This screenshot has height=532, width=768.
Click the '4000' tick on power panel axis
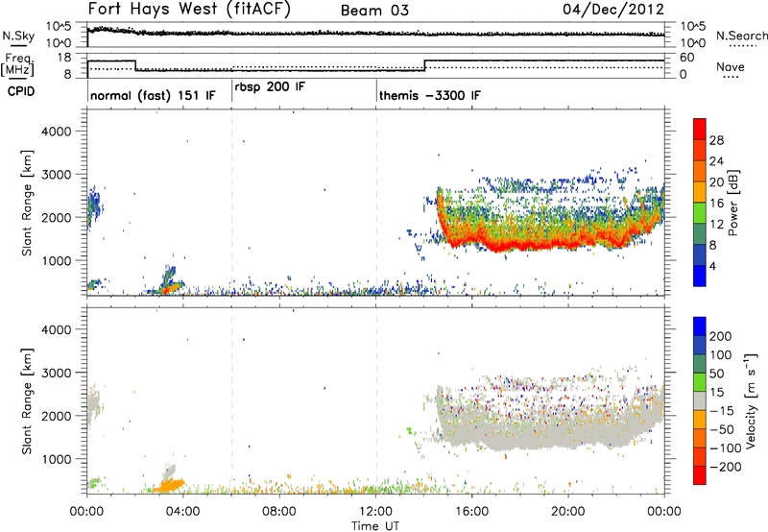point(56,132)
